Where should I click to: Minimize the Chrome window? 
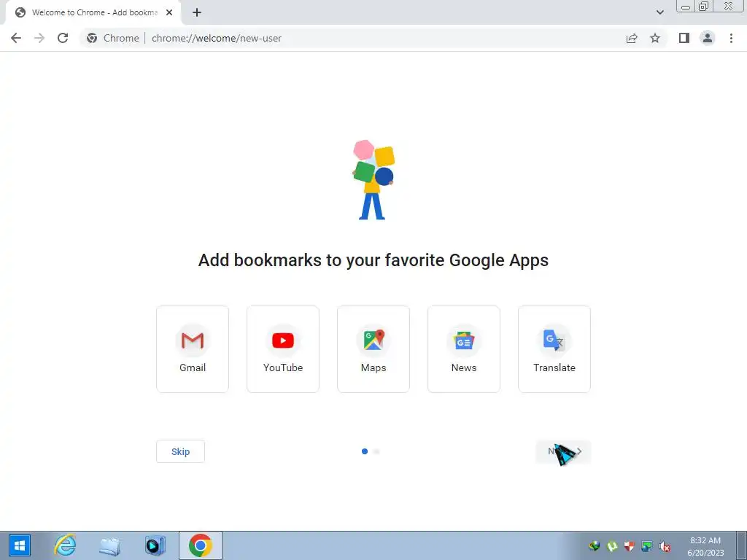coord(686,6)
